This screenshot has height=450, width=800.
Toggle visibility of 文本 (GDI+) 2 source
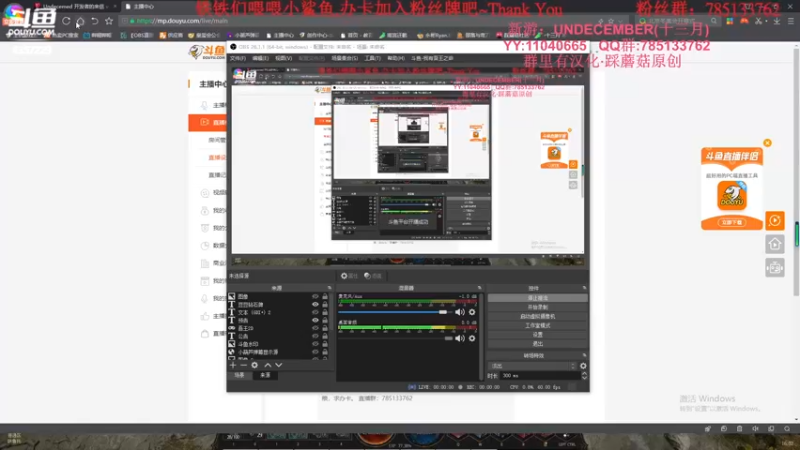click(315, 312)
